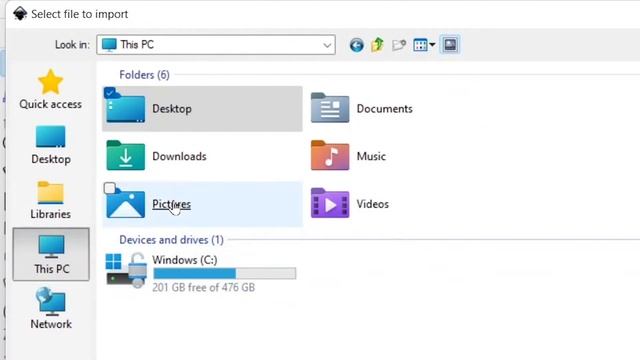Select Desktop in the places sidebar
This screenshot has height=360, width=640.
pyautogui.click(x=51, y=145)
